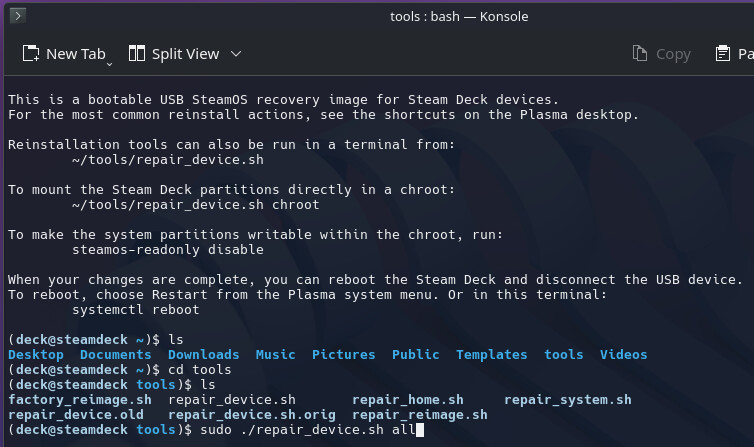The height and width of the screenshot is (447, 754).
Task: Click the Videos directory name in listing
Action: (623, 355)
